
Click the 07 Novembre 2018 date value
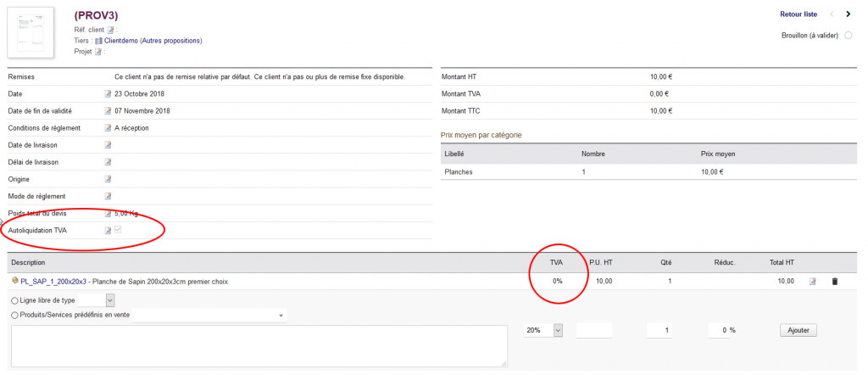pos(142,111)
